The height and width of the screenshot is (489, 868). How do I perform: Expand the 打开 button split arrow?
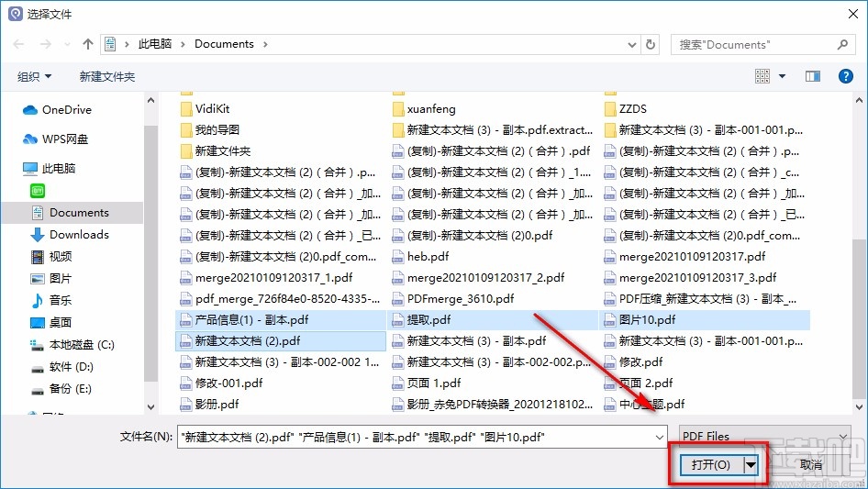click(x=751, y=464)
